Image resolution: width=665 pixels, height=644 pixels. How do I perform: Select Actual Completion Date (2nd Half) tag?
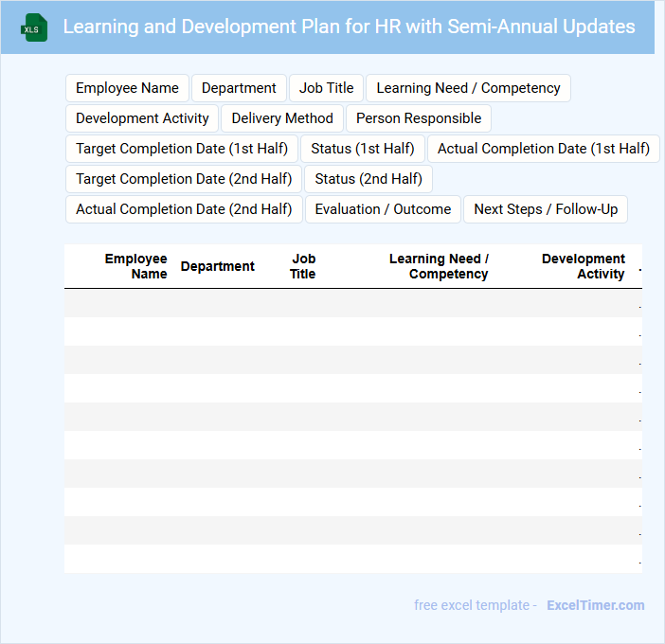(x=184, y=209)
